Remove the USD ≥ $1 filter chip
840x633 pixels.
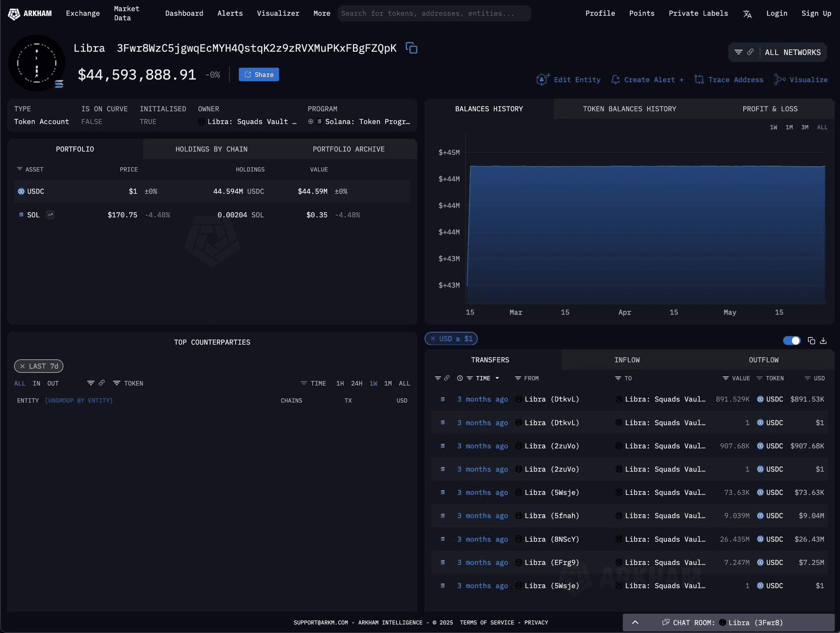coord(433,339)
